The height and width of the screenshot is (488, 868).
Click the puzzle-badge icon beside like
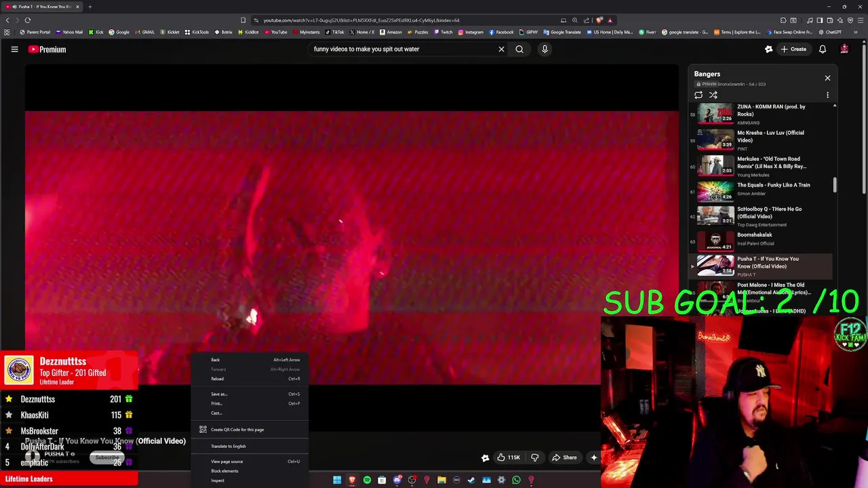485,458
